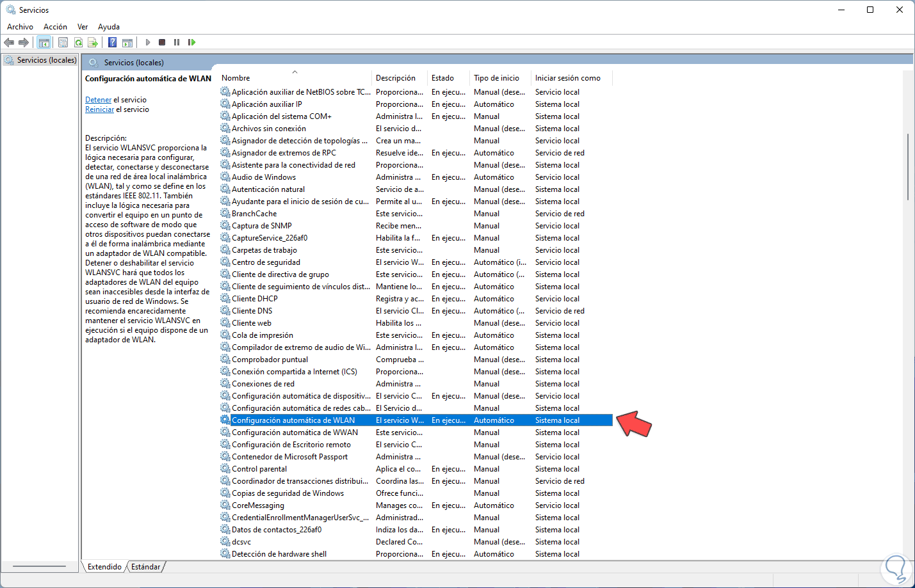Viewport: 915px width, 588px height.
Task: Select the Cliente web service
Action: tap(416, 323)
